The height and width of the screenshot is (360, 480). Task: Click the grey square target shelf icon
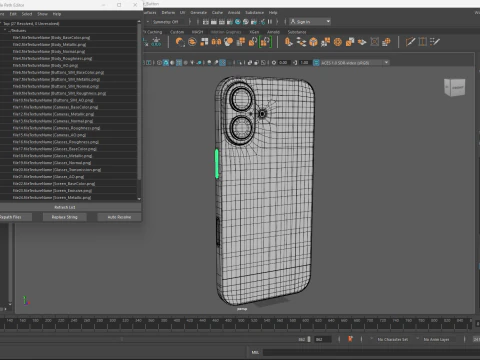point(374,42)
